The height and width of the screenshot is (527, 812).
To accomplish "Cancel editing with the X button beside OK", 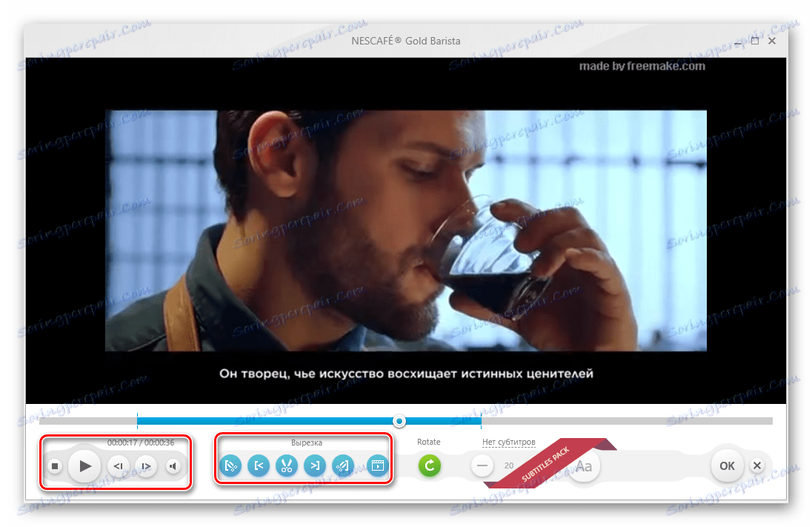I will (757, 465).
